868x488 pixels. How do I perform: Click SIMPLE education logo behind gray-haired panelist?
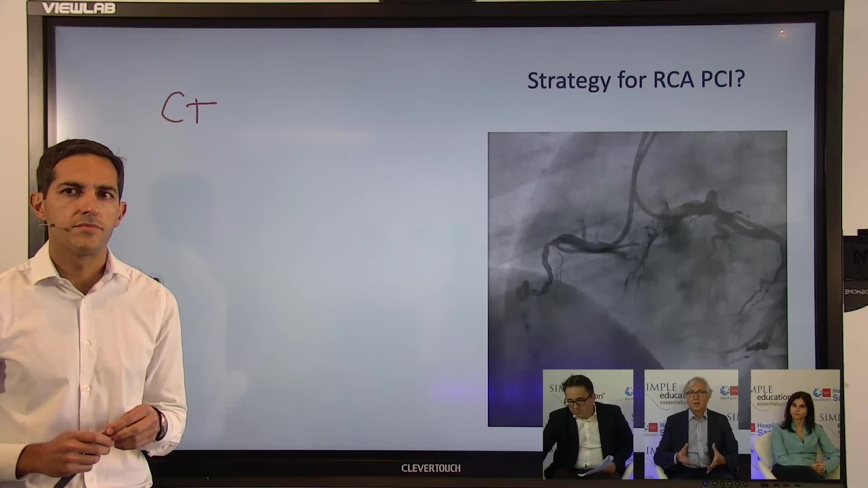click(x=667, y=394)
